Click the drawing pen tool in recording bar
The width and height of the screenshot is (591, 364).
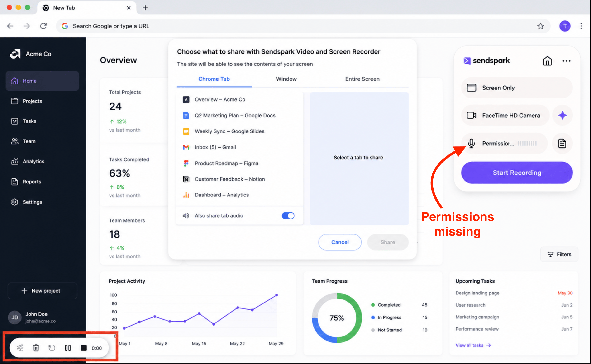tap(20, 348)
